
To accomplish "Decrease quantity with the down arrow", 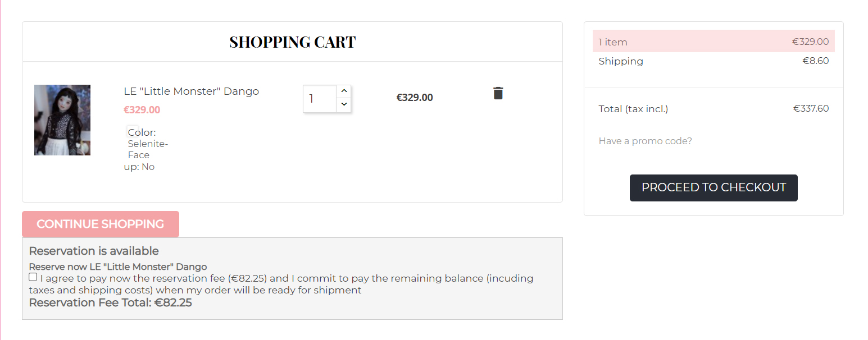I will click(x=344, y=105).
